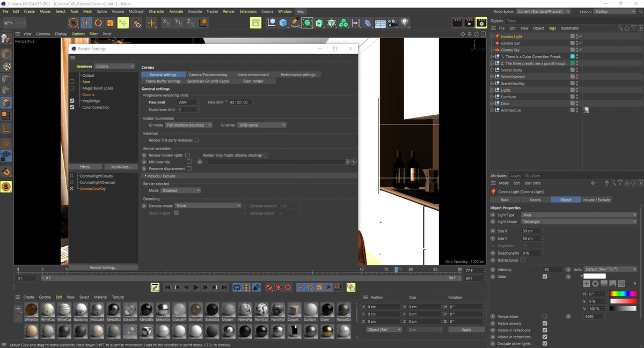
Task: Open Include / Exclude attribute tab
Action: (x=596, y=199)
